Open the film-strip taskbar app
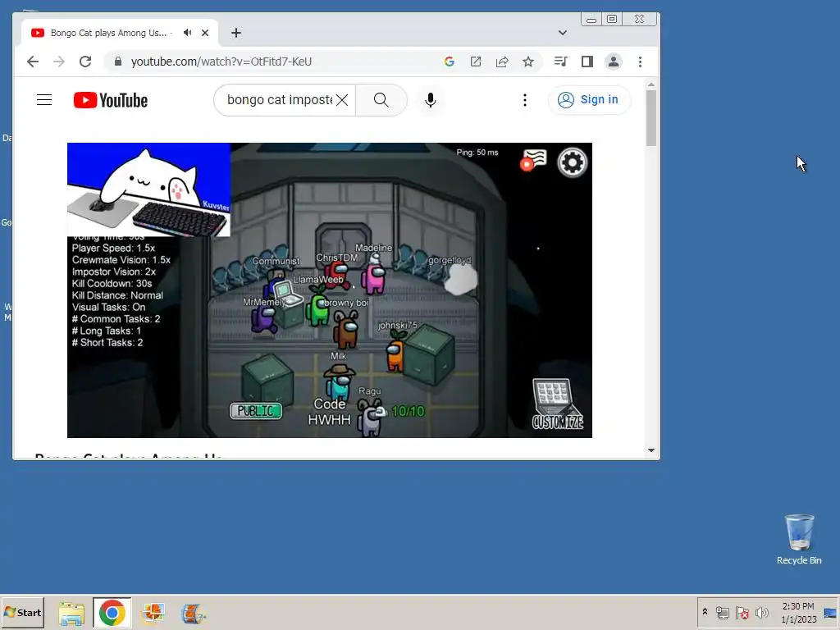 tap(193, 613)
